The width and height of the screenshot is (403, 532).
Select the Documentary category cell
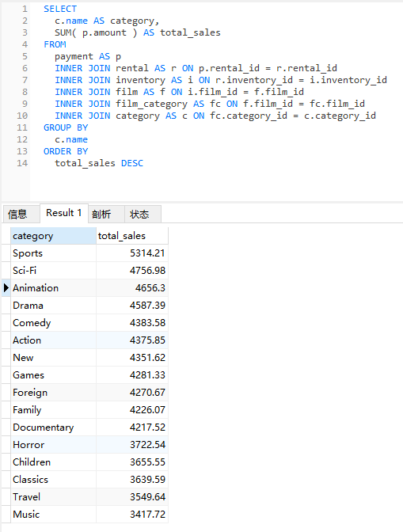pos(53,427)
